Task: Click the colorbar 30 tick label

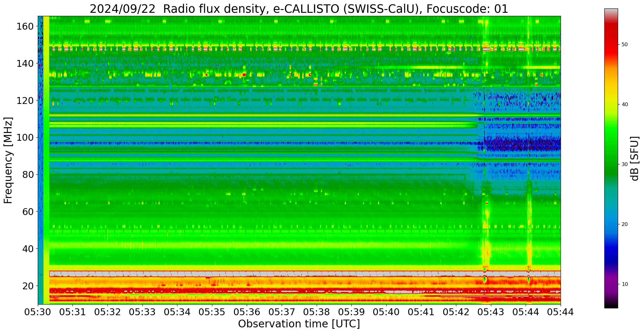Action: pyautogui.click(x=625, y=164)
